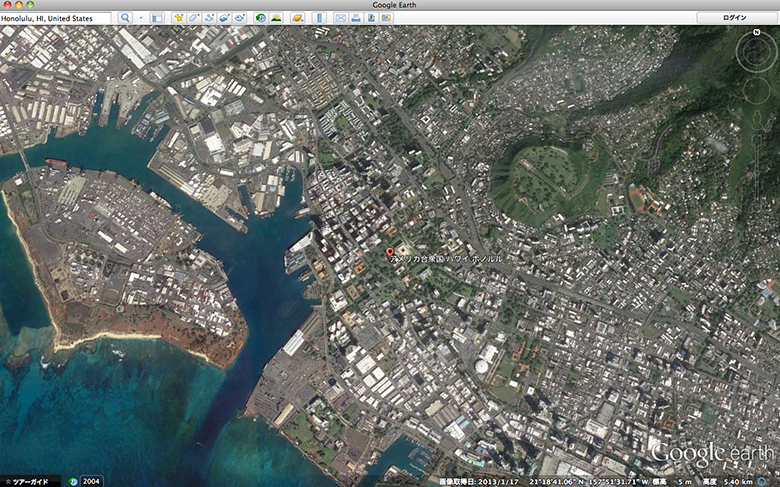Click the Record a Tour icon
Screen dimensions: 780x487
click(x=240, y=18)
